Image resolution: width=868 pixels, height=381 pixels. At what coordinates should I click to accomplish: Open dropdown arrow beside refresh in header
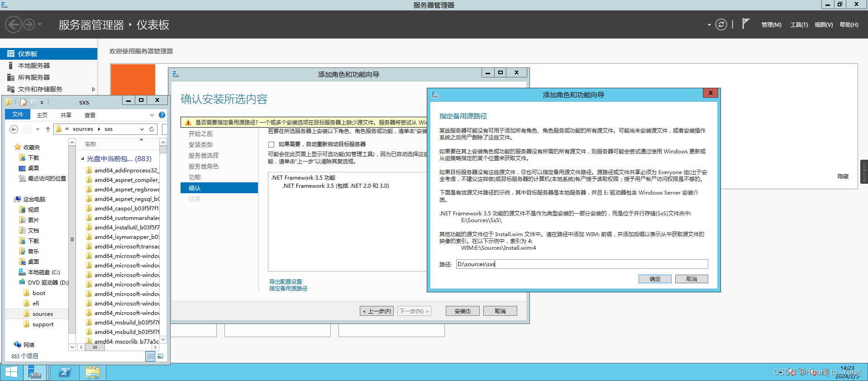point(709,25)
